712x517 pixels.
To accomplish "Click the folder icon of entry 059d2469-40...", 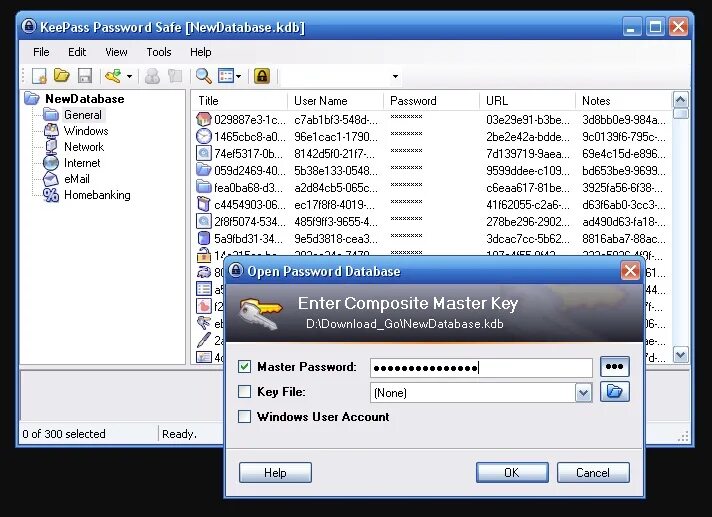I will 204,170.
